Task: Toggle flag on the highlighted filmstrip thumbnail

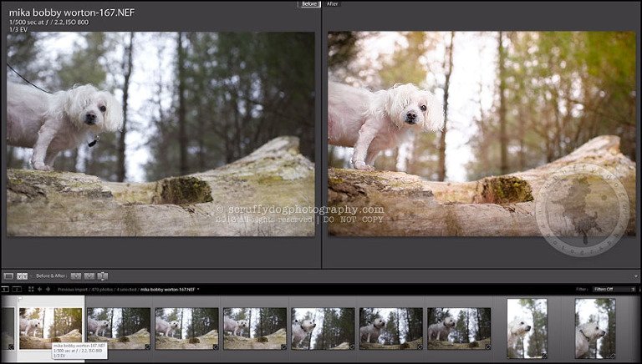Action: (20, 300)
